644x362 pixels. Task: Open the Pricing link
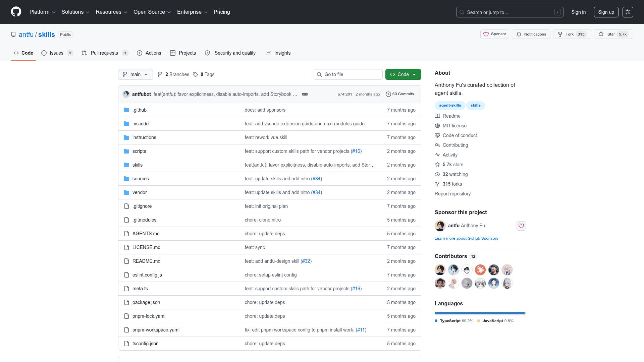[222, 12]
